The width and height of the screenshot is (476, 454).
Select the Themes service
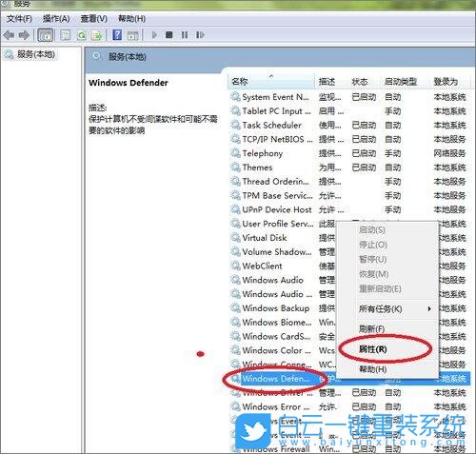pyautogui.click(x=349, y=168)
